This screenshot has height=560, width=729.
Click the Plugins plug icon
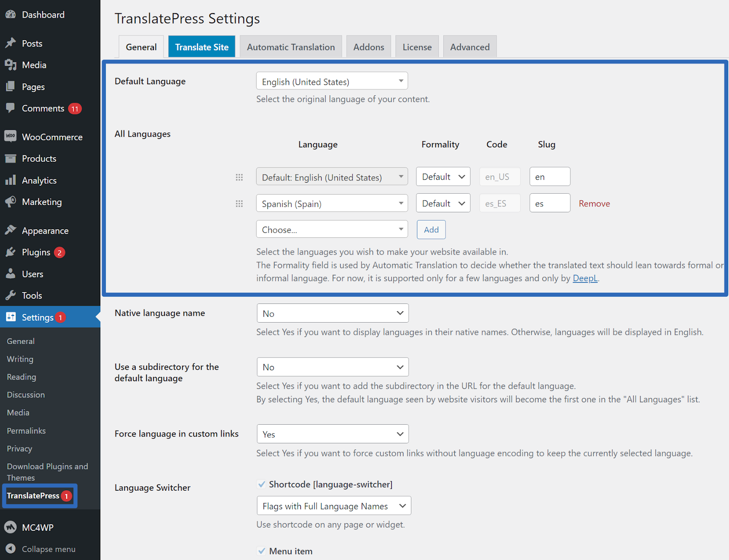pos(10,252)
